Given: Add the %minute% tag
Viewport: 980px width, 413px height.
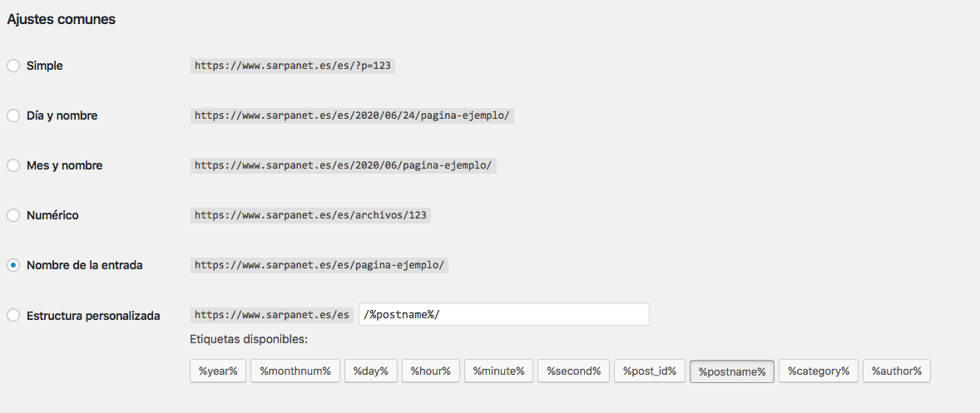Looking at the screenshot, I should [x=499, y=371].
